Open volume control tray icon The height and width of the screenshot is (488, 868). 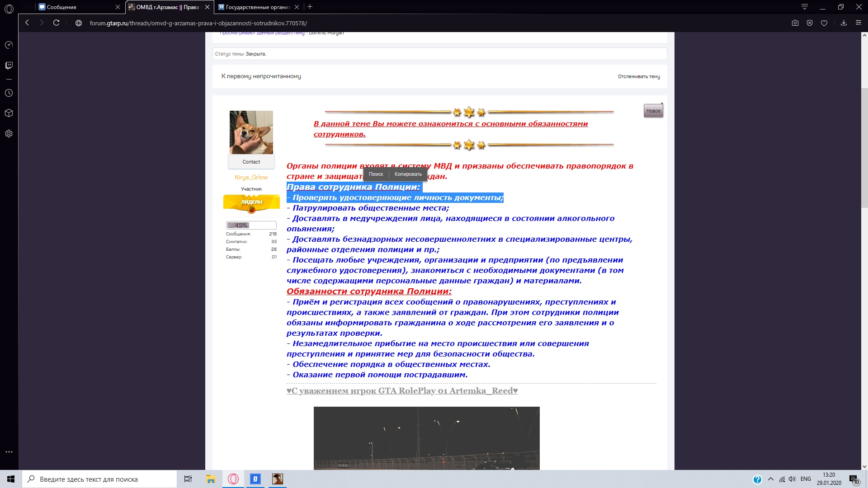point(792,479)
